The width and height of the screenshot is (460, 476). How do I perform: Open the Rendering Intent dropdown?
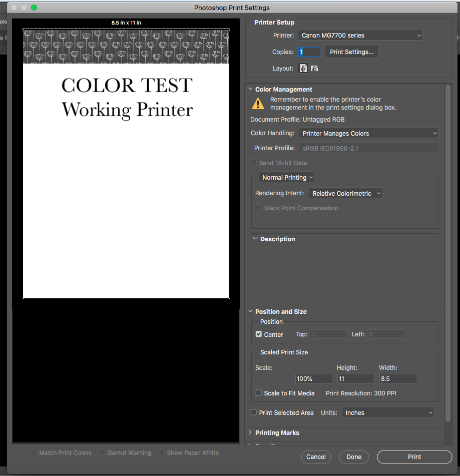click(x=345, y=193)
